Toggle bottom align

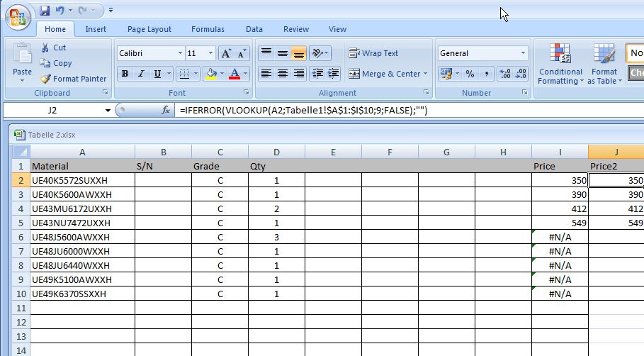click(x=298, y=53)
